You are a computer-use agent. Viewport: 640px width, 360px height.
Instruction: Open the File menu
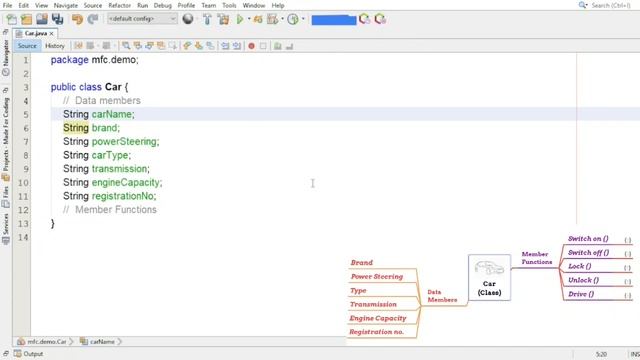click(7, 5)
